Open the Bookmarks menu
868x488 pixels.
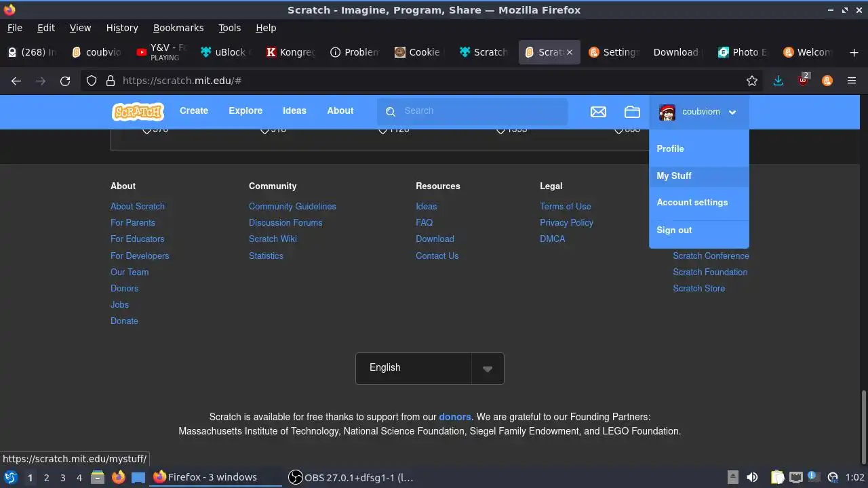pyautogui.click(x=178, y=28)
